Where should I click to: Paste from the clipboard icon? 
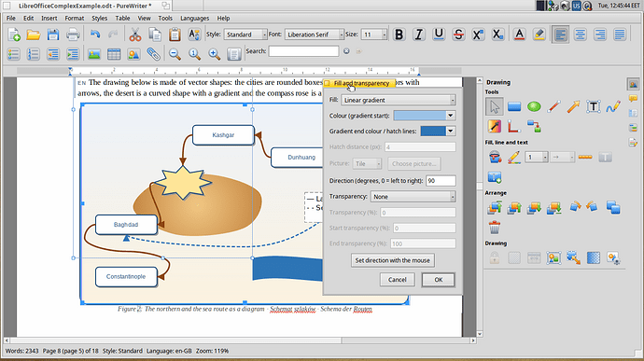tap(175, 35)
